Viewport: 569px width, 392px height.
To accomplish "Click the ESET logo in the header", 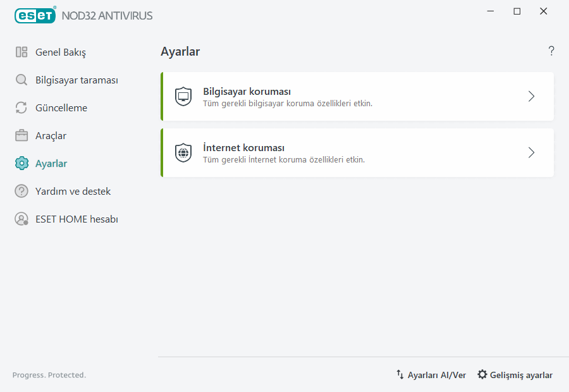I will 35,15.
